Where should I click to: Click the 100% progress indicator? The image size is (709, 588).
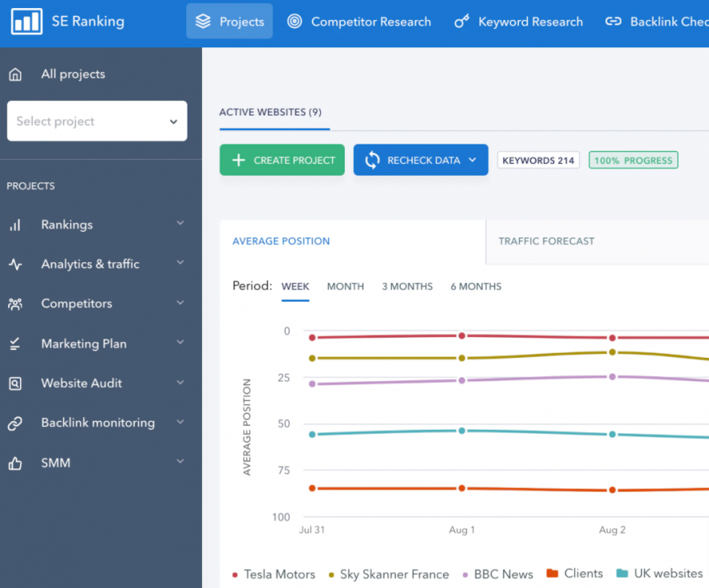point(634,160)
